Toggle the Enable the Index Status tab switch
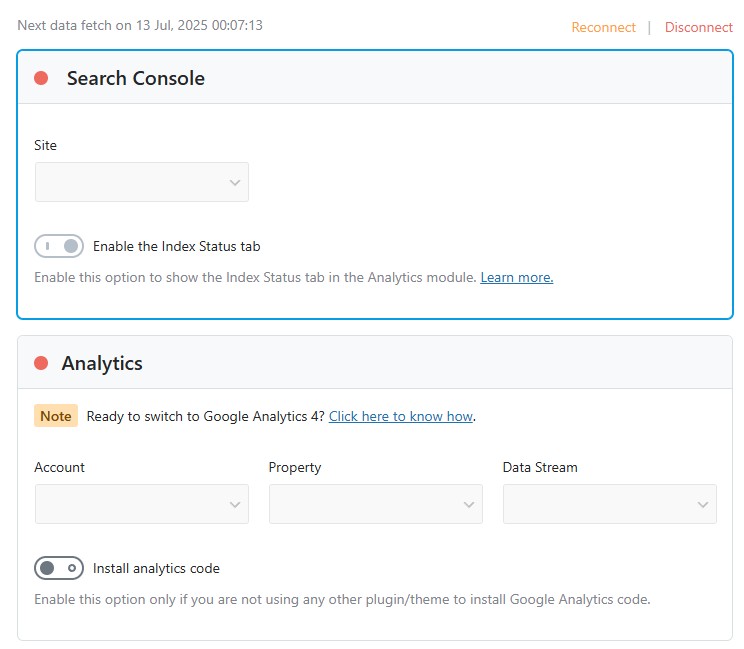 pos(59,246)
